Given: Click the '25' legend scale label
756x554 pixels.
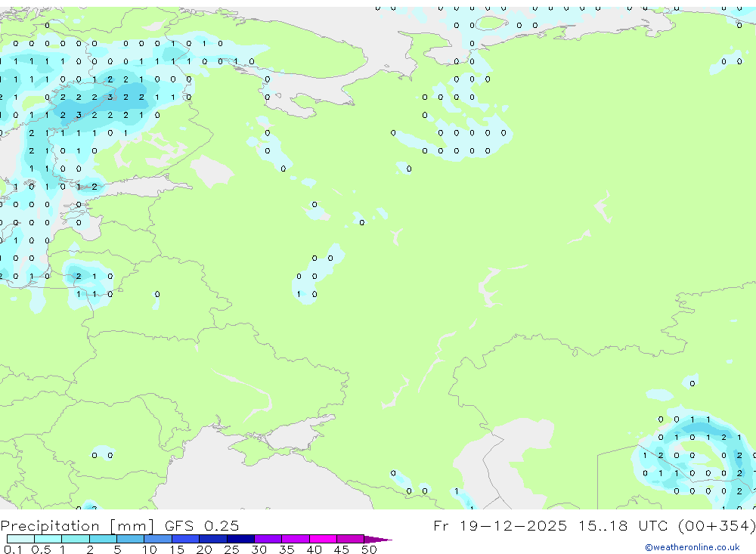Looking at the screenshot, I should coord(231,549).
